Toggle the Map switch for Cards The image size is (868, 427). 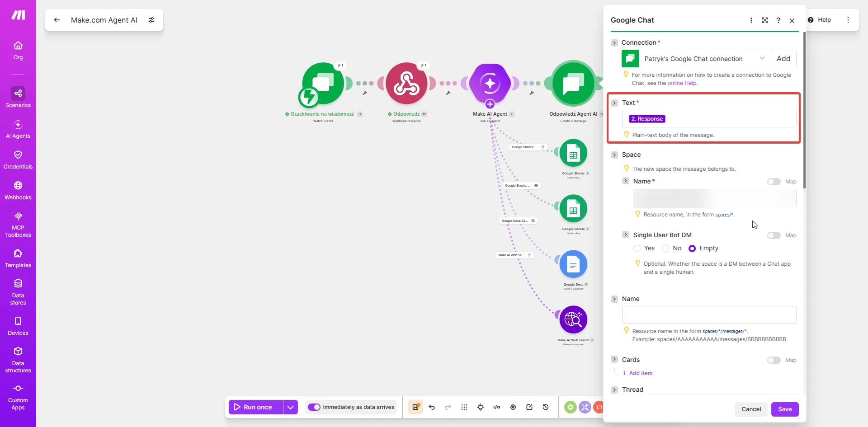pos(774,360)
